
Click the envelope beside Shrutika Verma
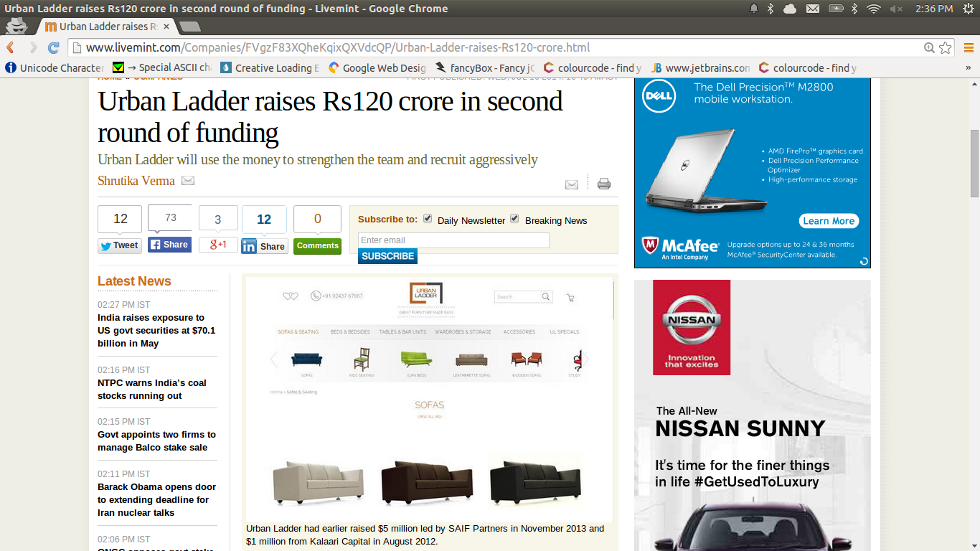[188, 181]
